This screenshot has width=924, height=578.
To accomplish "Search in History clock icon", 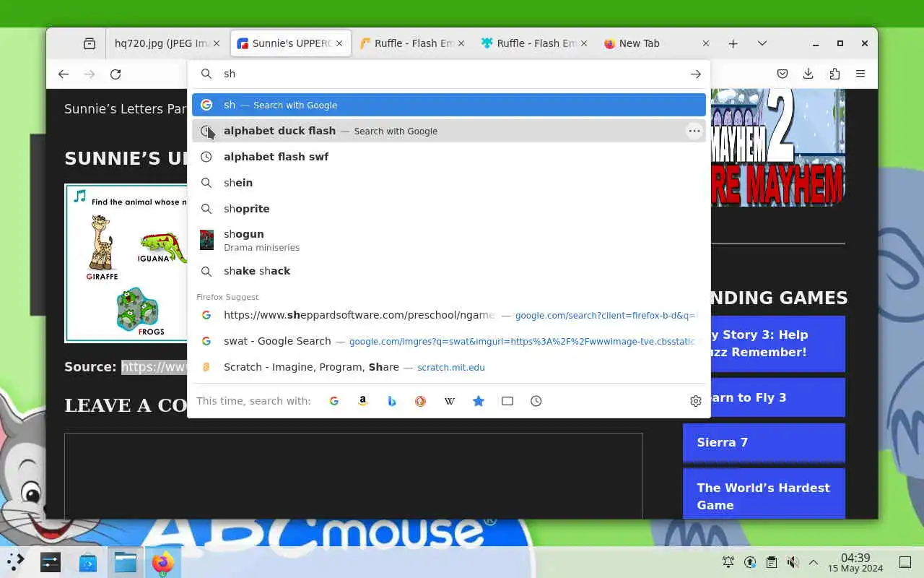I will [536, 401].
